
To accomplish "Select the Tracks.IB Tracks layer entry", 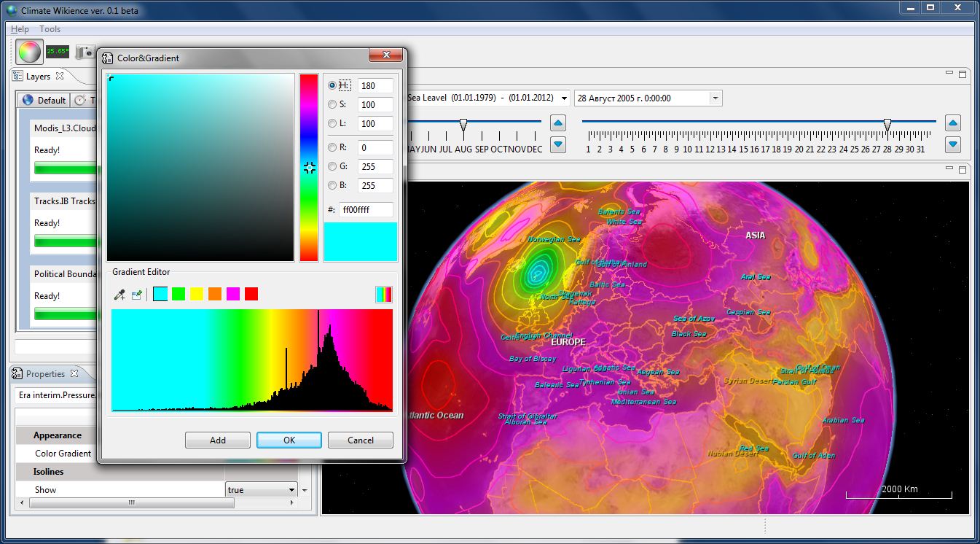I will [x=64, y=223].
